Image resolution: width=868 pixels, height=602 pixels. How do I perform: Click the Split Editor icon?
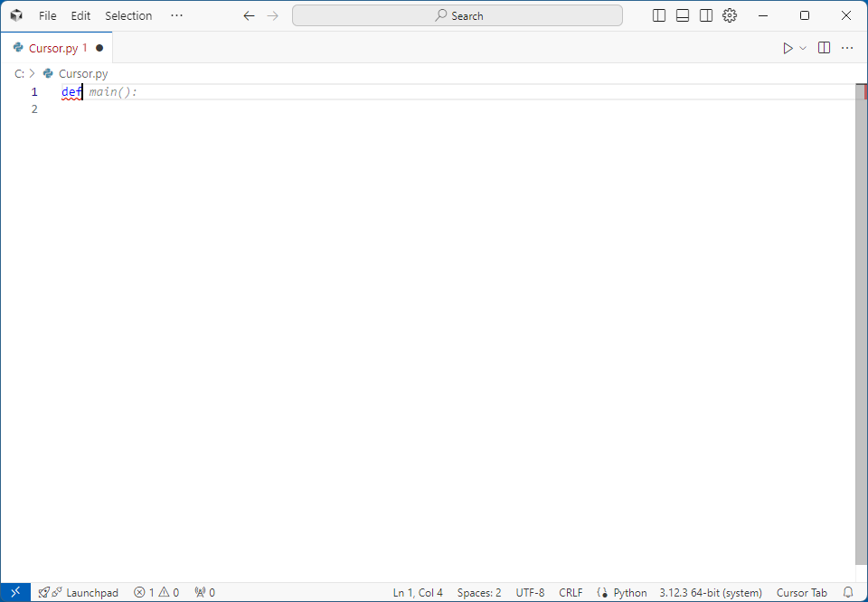(x=824, y=48)
